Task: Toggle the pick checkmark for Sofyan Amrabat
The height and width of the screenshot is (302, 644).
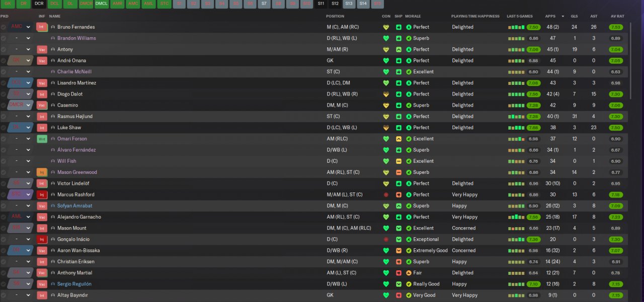Action: 4,206
